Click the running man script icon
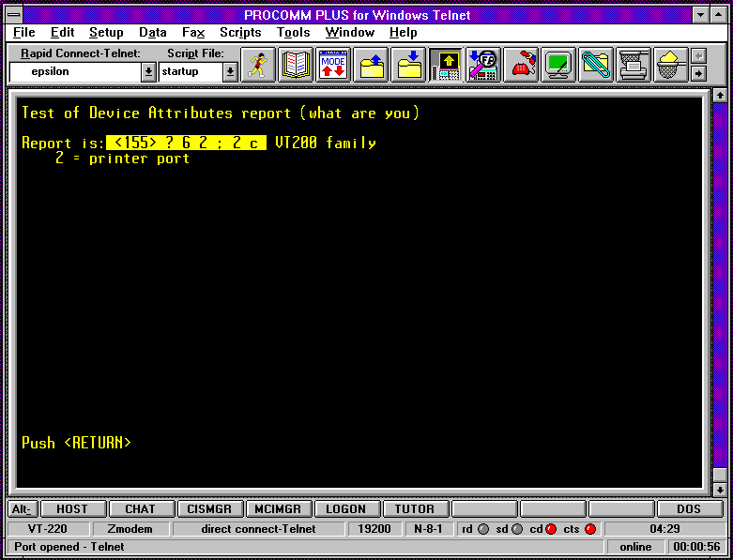The height and width of the screenshot is (560, 733). pos(258,65)
